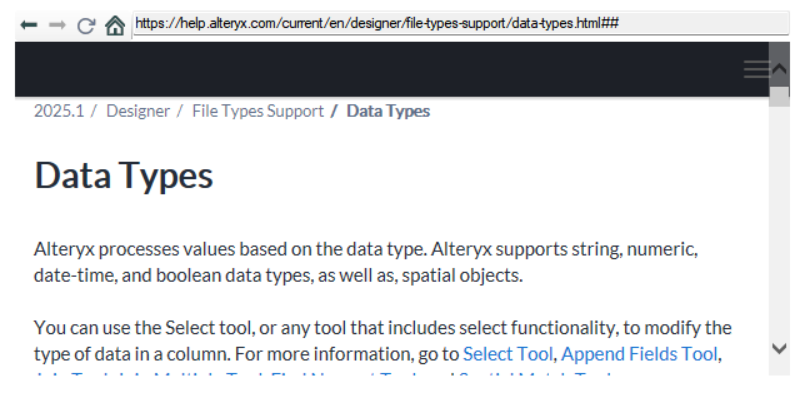Go back using the browser back arrow
Viewport: 804px width, 408px height.
click(x=29, y=24)
